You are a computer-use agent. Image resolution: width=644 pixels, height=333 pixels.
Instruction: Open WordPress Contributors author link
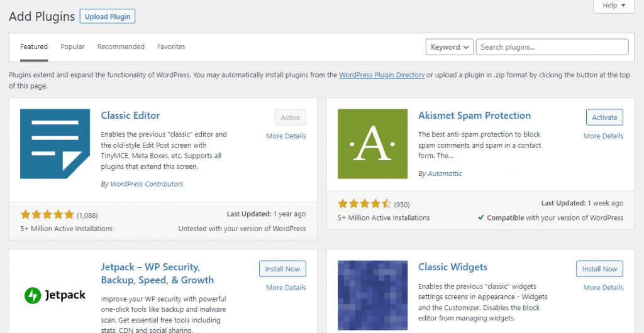click(x=147, y=184)
